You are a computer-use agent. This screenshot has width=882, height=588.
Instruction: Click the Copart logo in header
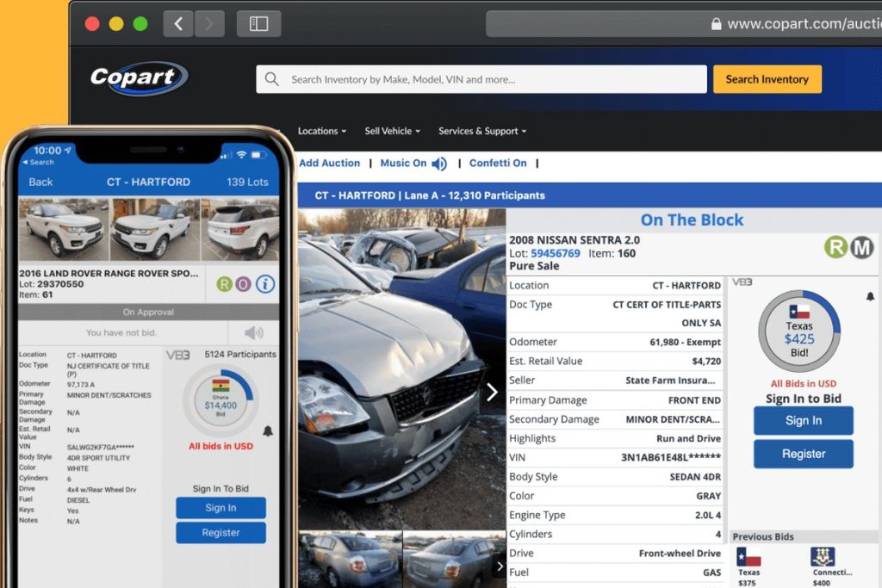click(139, 78)
